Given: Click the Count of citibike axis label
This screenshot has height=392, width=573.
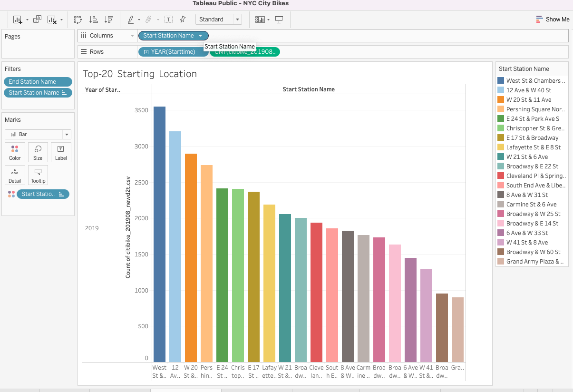Looking at the screenshot, I should (128, 227).
